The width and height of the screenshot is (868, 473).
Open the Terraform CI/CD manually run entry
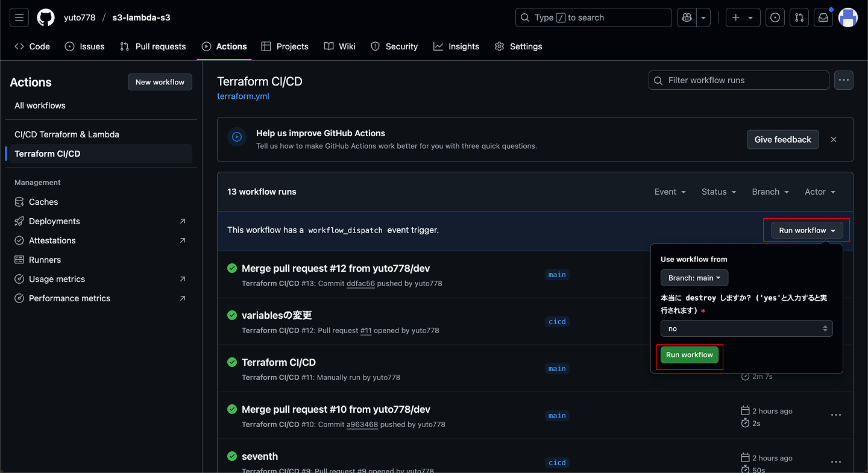pyautogui.click(x=278, y=362)
